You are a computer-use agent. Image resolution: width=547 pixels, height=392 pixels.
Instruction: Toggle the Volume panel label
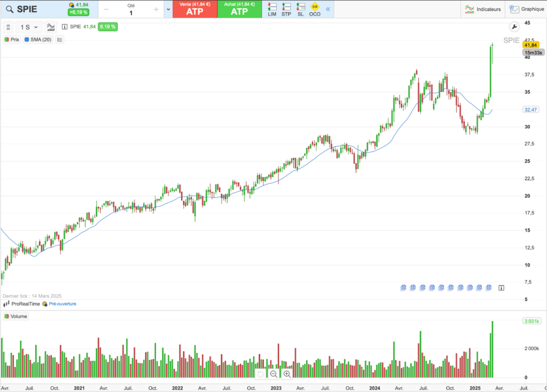[x=15, y=316]
